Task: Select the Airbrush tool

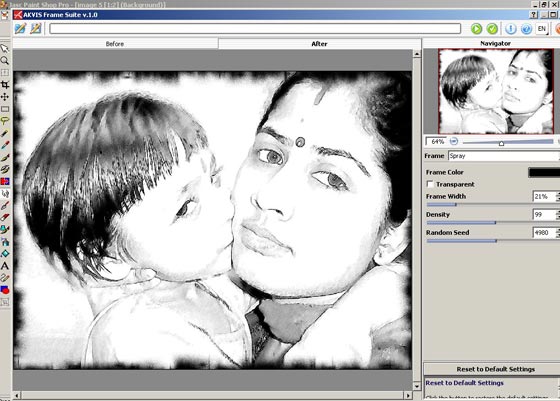Action: pyautogui.click(x=5, y=242)
